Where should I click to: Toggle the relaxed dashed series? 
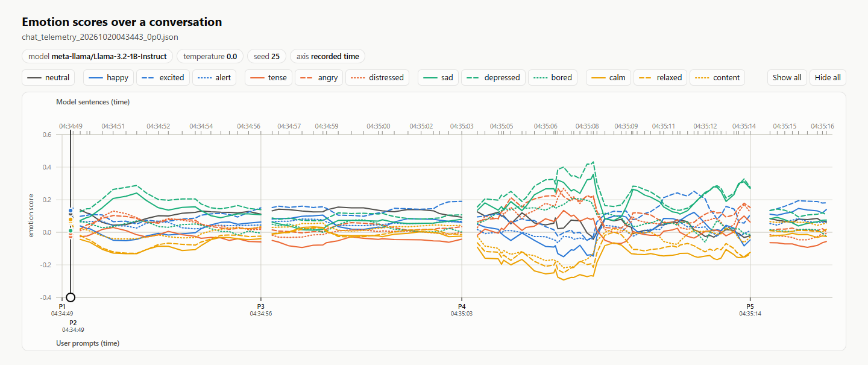point(660,77)
